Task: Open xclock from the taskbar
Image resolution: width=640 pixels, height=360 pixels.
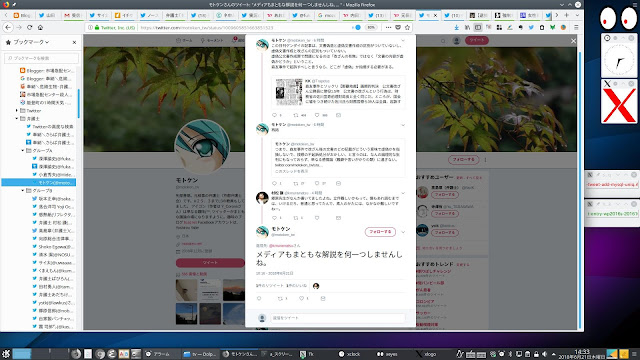Action: point(349,354)
